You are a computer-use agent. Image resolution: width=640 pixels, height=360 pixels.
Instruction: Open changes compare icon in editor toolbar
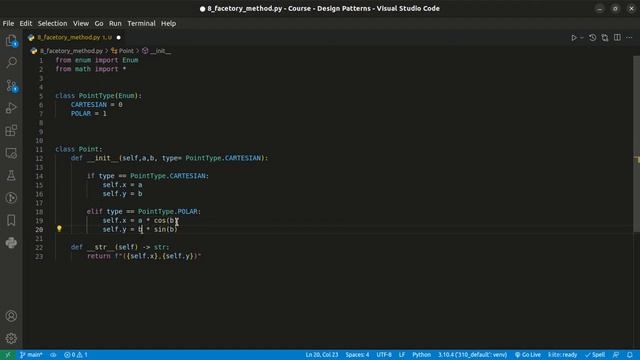pos(605,38)
